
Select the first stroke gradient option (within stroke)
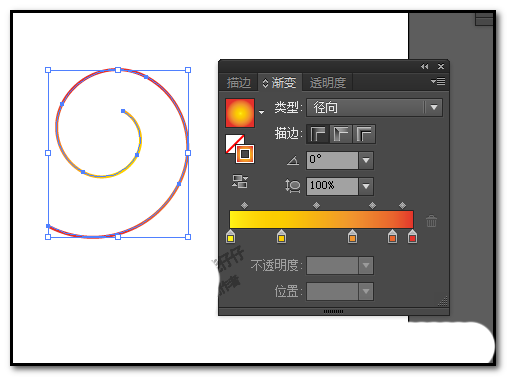pos(318,134)
